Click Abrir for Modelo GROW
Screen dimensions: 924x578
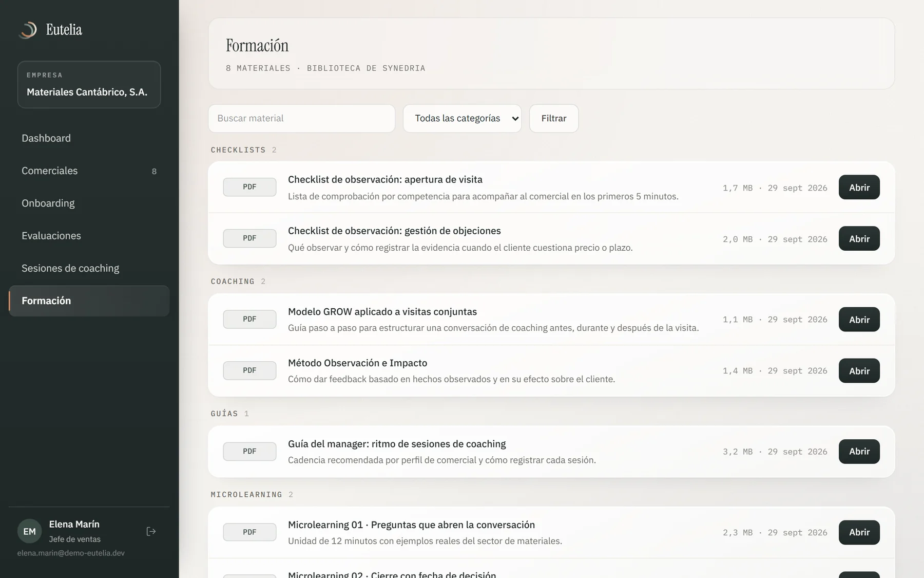coord(859,319)
